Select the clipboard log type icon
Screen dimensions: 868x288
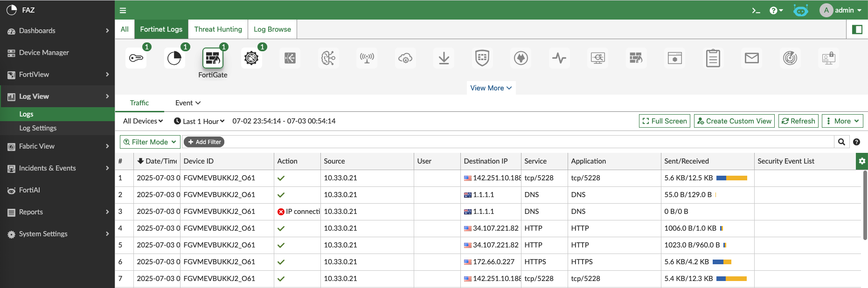(713, 58)
